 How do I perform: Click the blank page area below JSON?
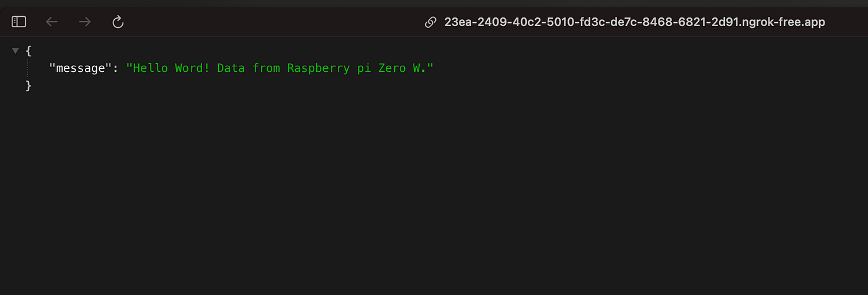[434, 198]
